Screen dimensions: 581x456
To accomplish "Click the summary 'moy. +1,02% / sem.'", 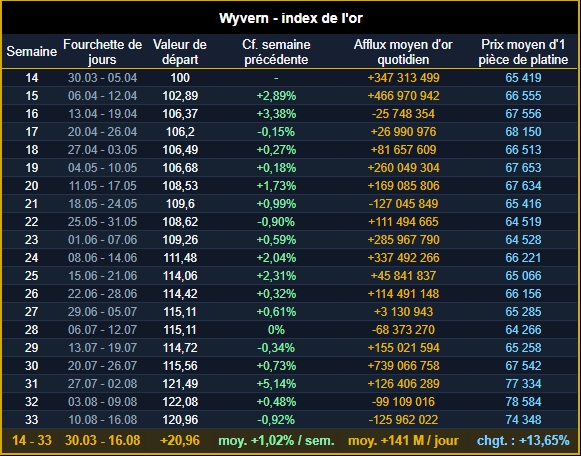I will point(276,441).
